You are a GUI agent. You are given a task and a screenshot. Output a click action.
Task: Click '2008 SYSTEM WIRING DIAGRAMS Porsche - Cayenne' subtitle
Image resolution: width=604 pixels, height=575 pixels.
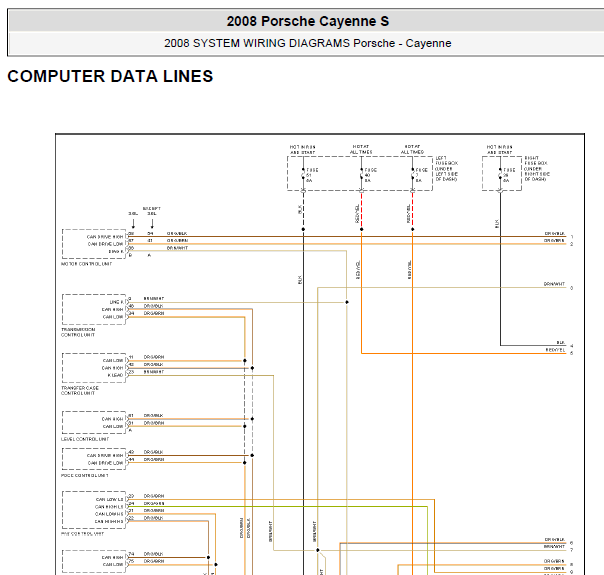click(x=307, y=43)
